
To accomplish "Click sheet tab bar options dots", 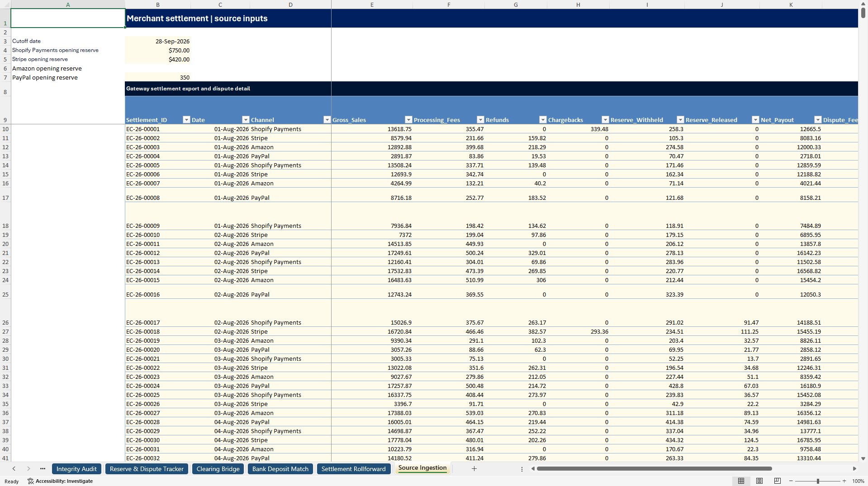I will [x=522, y=469].
